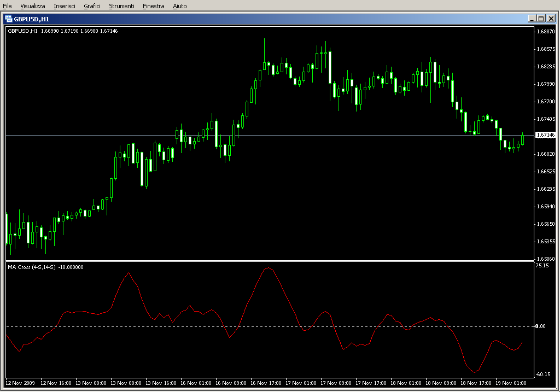Click the 17 Nov 09:00 time label
This screenshot has width=560, height=392.
336,383
